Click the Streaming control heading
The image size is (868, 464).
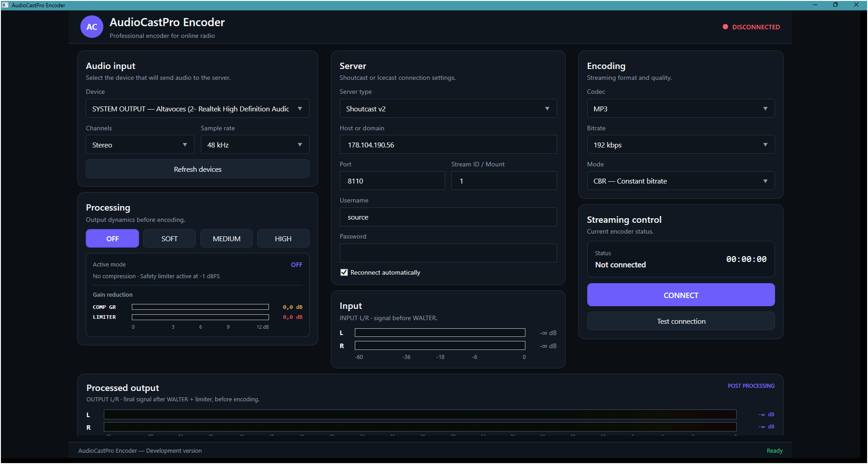[x=624, y=220]
